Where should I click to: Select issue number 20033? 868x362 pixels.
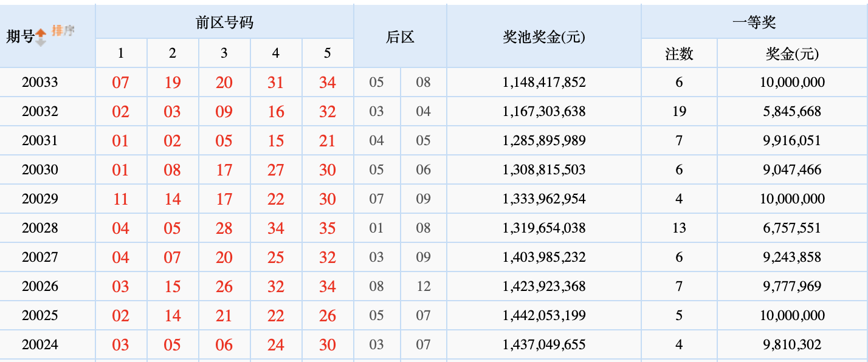[x=40, y=82]
